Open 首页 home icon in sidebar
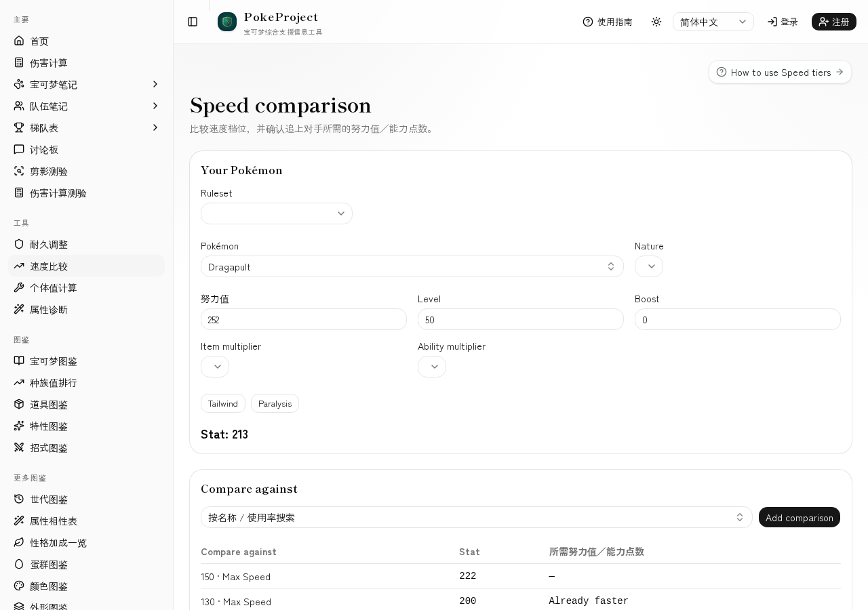The width and height of the screenshot is (868, 610). coord(19,41)
